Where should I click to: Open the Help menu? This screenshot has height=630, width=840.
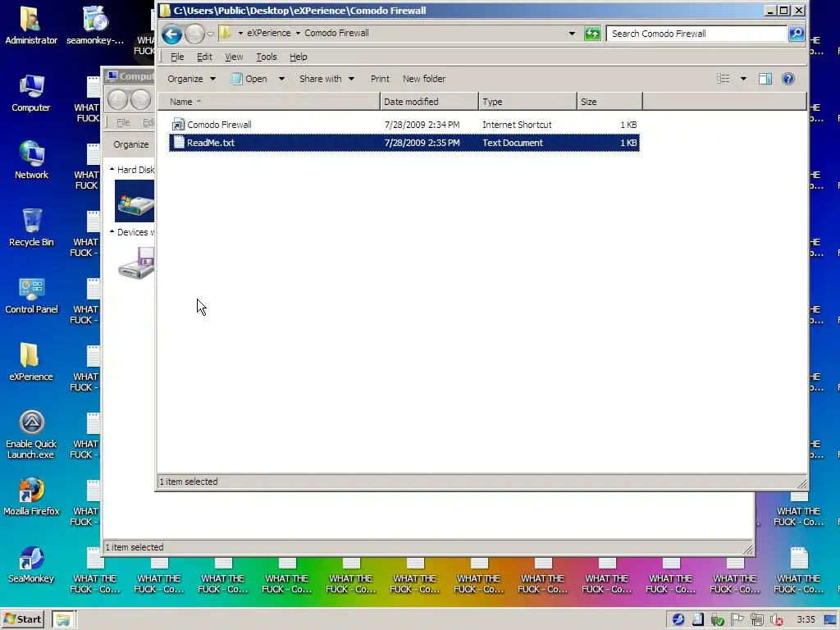coord(299,57)
